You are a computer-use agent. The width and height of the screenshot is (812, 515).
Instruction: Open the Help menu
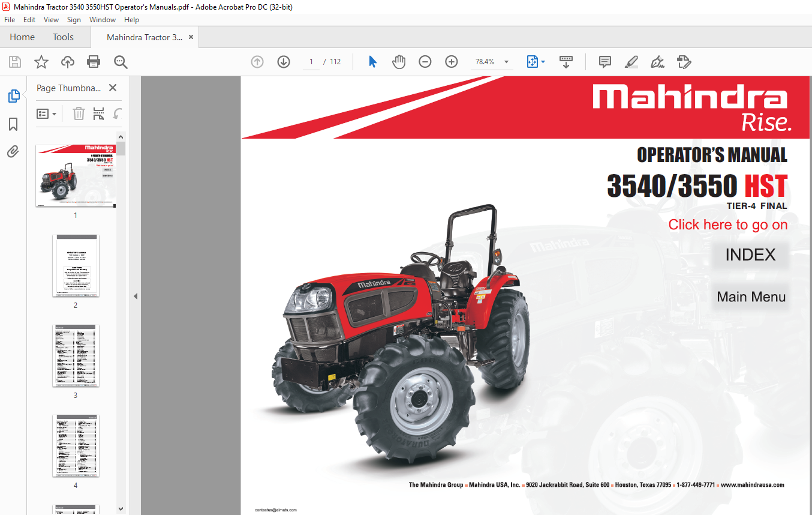131,20
